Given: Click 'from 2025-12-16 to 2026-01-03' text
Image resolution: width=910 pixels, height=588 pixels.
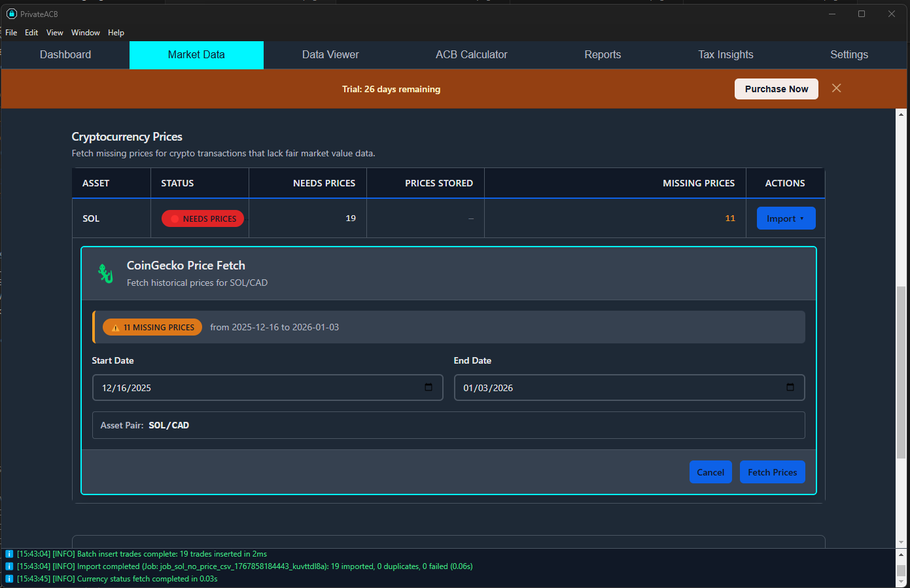Looking at the screenshot, I should (x=275, y=327).
